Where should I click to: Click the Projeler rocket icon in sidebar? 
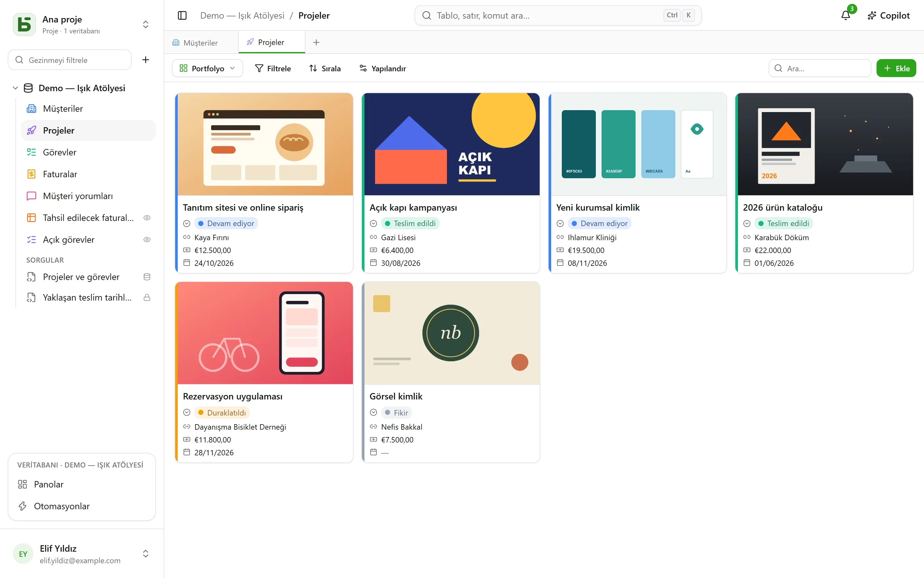click(31, 130)
